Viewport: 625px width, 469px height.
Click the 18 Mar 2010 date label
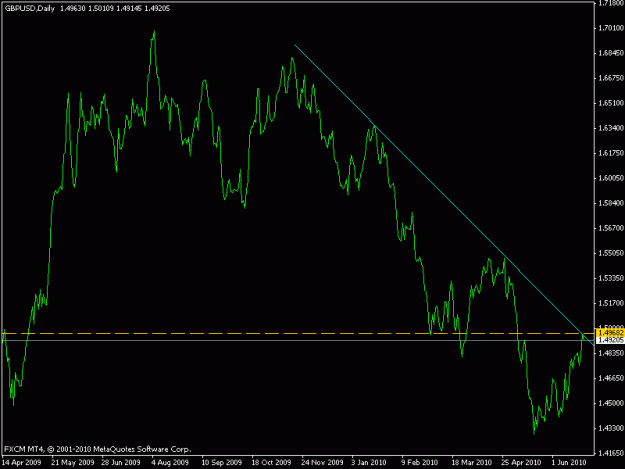(x=472, y=463)
